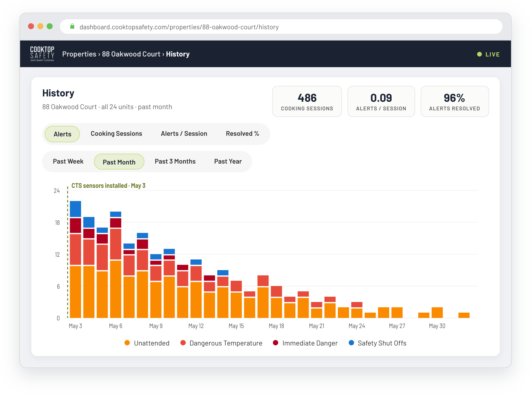Open the 88 Oakwood Court breadcrumb
The height and width of the screenshot is (394, 532).
tap(131, 54)
